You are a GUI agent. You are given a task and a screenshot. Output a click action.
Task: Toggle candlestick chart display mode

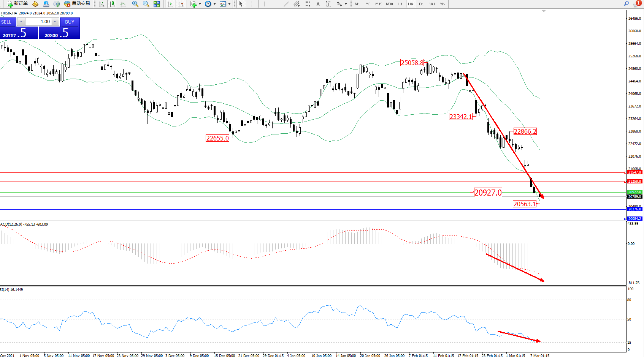pyautogui.click(x=112, y=4)
